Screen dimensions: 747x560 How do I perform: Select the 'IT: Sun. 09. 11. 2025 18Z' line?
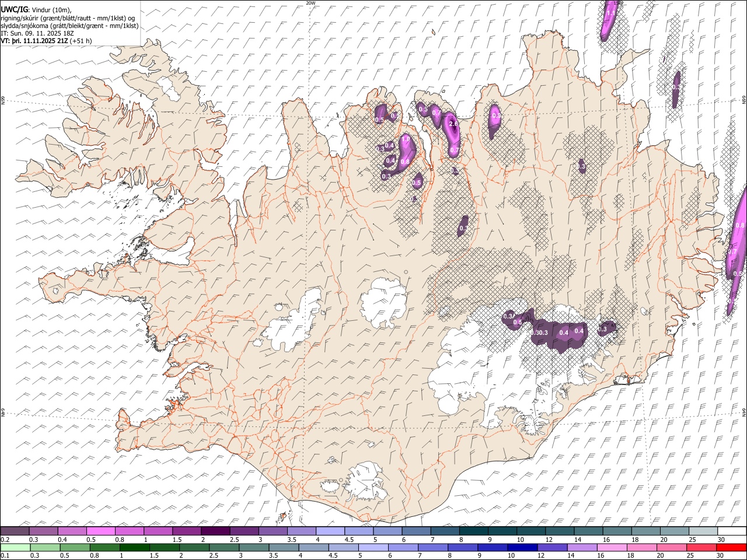37,33
